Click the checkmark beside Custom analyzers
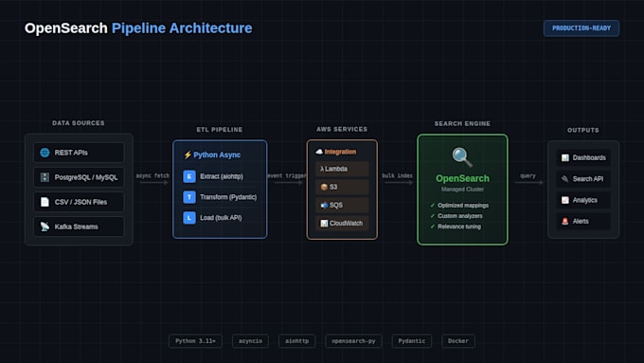The width and height of the screenshot is (644, 363). coord(433,216)
